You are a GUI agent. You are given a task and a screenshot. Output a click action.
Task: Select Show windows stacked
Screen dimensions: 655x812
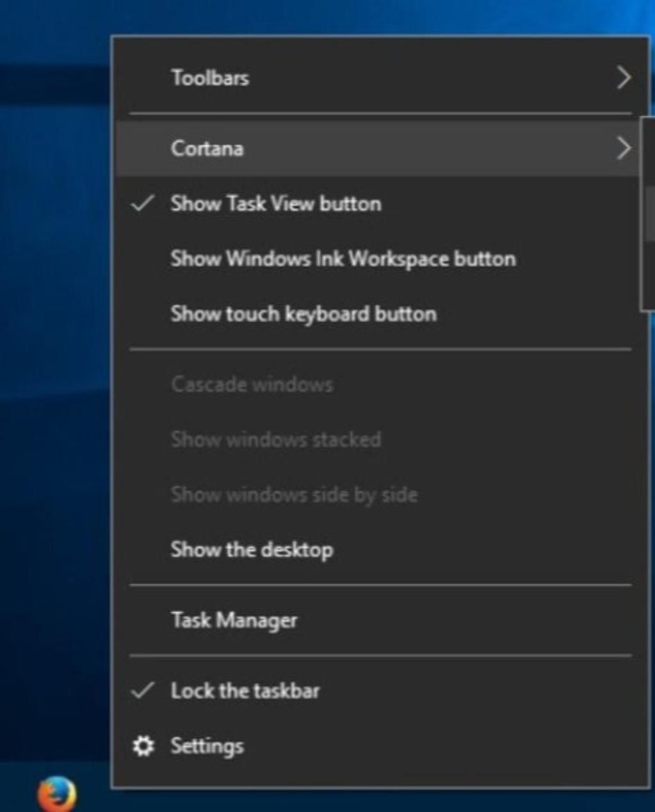click(x=276, y=439)
